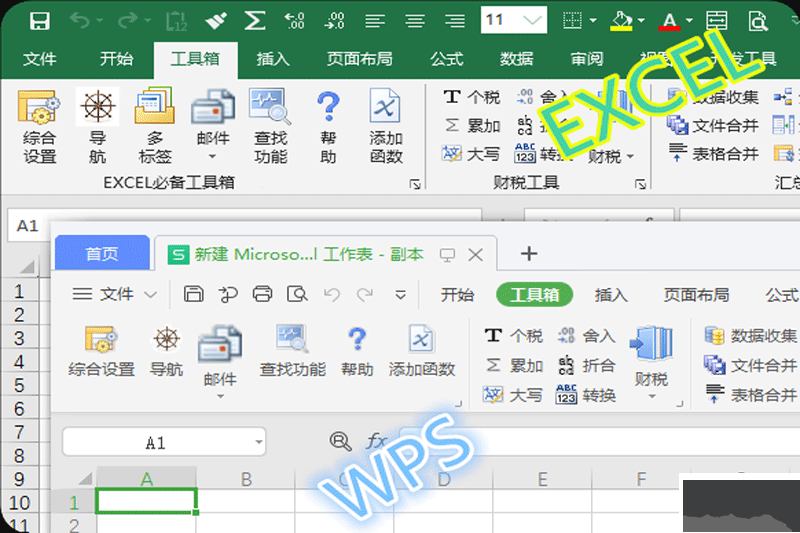Add a new WPS document tab with plus
The image size is (800, 533).
tap(529, 253)
